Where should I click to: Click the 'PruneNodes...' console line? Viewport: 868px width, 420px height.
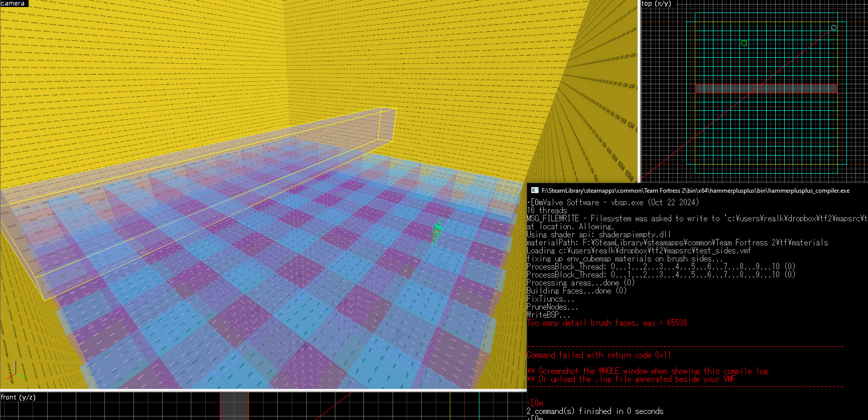(552, 307)
